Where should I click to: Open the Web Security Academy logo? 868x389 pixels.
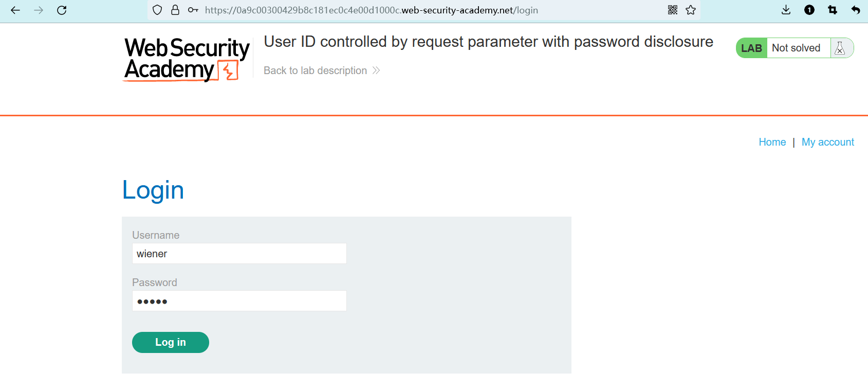point(187,59)
